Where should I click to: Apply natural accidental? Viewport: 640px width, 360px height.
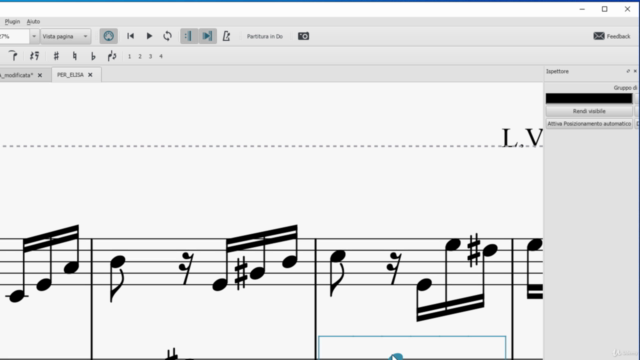pos(75,56)
